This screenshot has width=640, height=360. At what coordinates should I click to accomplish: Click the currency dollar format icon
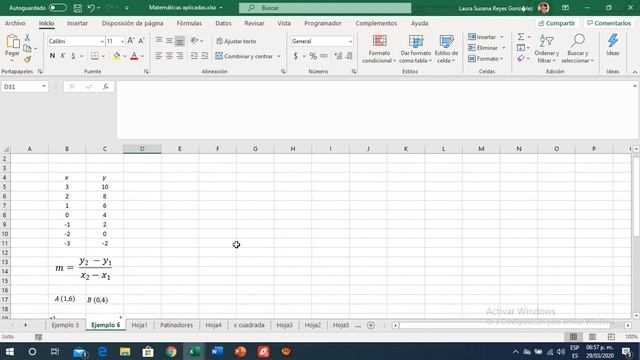[x=296, y=56]
